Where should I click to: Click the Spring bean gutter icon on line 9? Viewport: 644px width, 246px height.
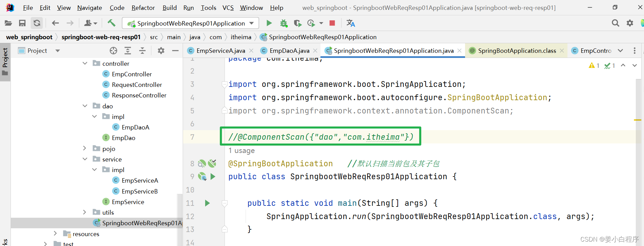click(202, 176)
